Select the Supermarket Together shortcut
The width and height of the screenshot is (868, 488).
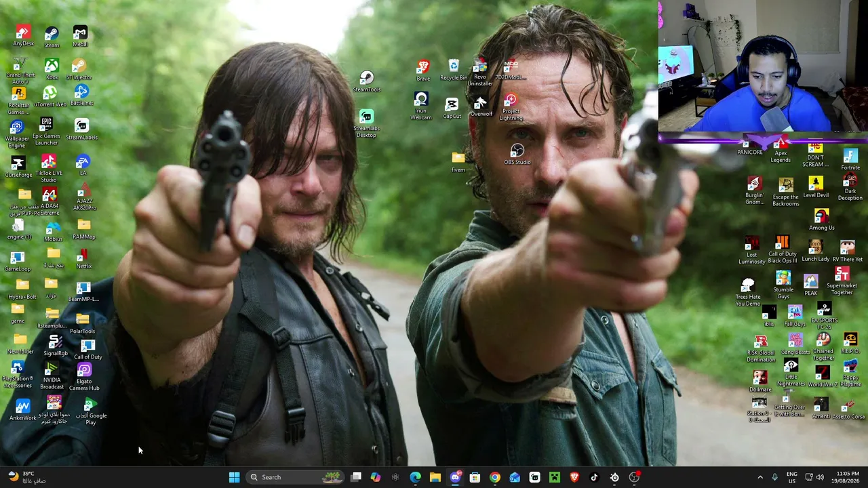click(842, 281)
